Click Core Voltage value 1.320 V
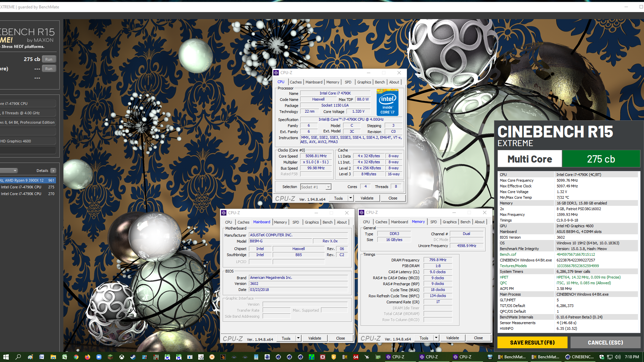 358,111
